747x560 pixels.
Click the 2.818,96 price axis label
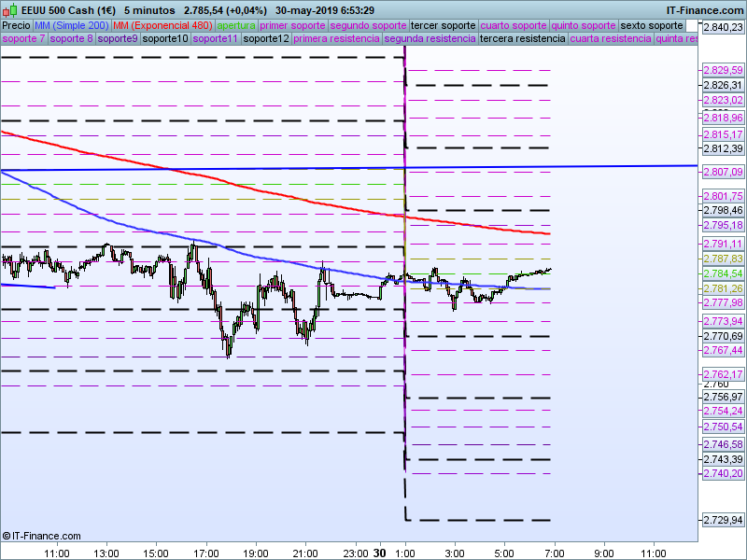click(x=723, y=118)
